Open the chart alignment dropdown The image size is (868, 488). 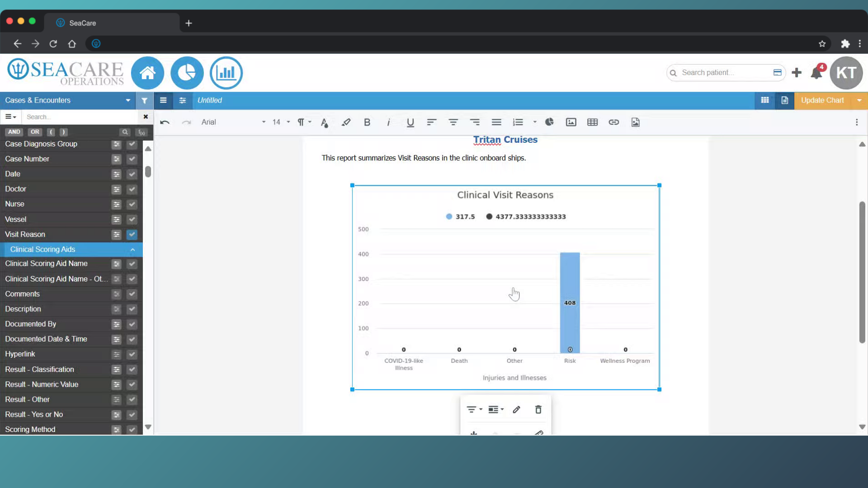(x=474, y=410)
